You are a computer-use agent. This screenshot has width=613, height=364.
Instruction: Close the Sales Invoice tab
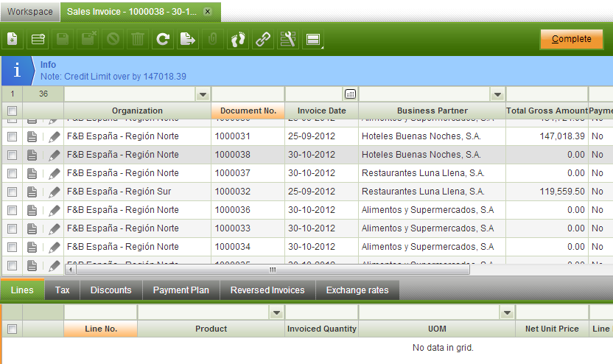click(x=208, y=12)
